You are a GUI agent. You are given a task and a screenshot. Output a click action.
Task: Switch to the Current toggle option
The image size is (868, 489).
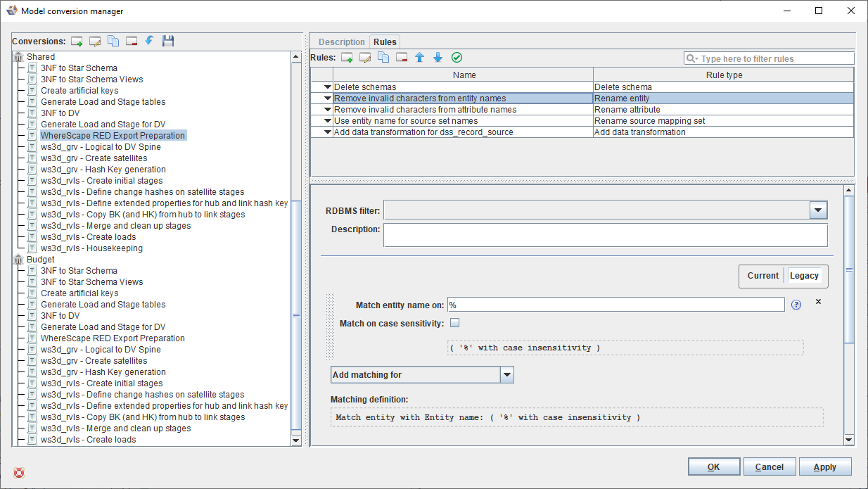(762, 276)
